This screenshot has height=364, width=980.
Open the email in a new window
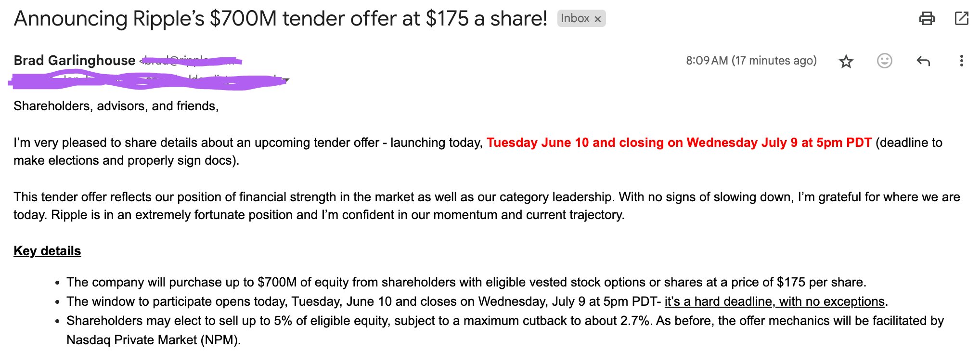961,19
